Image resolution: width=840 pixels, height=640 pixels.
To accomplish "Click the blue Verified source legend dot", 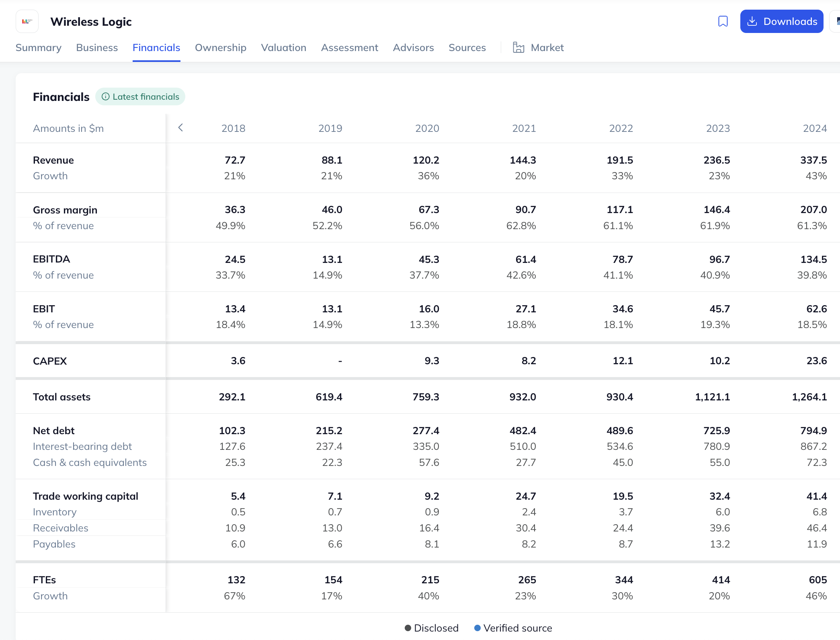I will click(477, 628).
